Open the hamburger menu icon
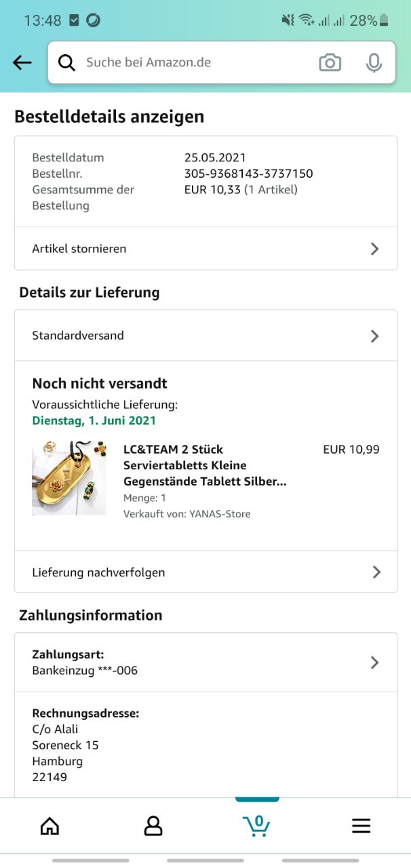411x868 pixels. tap(361, 825)
